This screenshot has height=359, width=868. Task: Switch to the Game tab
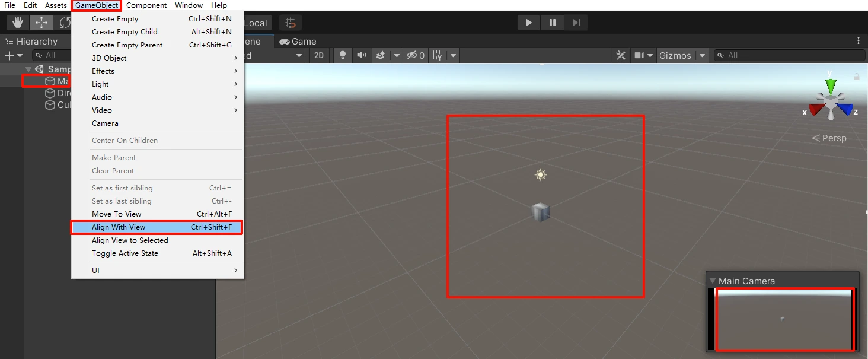click(x=298, y=41)
